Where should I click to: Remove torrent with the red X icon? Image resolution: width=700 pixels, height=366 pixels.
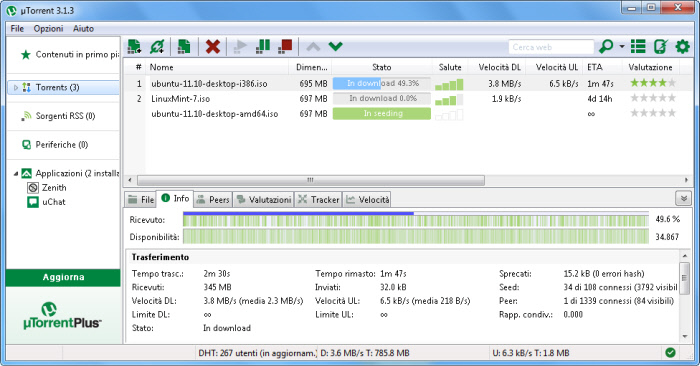pyautogui.click(x=212, y=46)
